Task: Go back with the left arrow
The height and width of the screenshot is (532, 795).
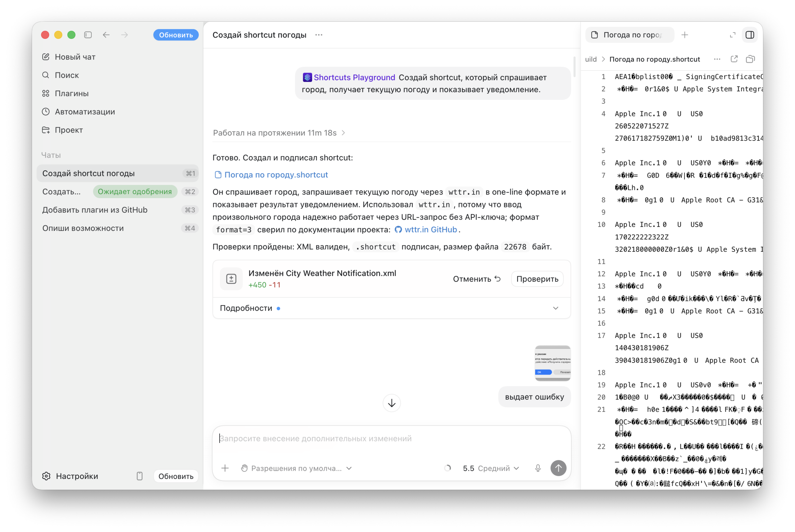Action: (x=106, y=35)
